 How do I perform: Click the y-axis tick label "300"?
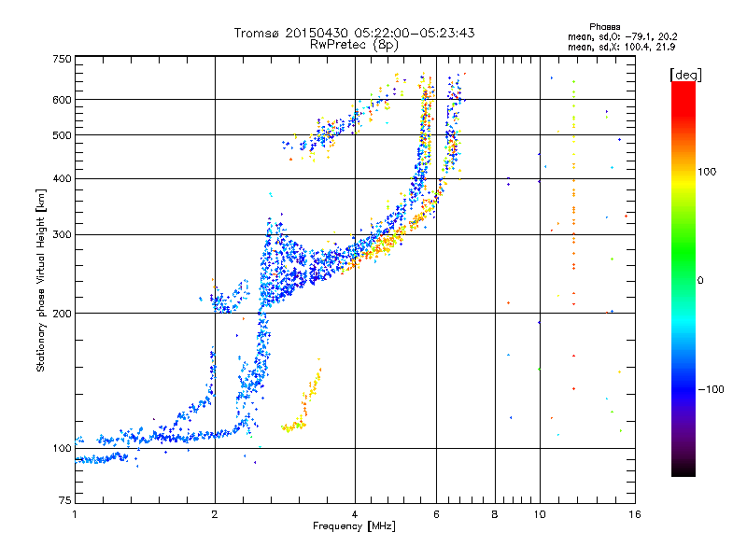tap(63, 234)
